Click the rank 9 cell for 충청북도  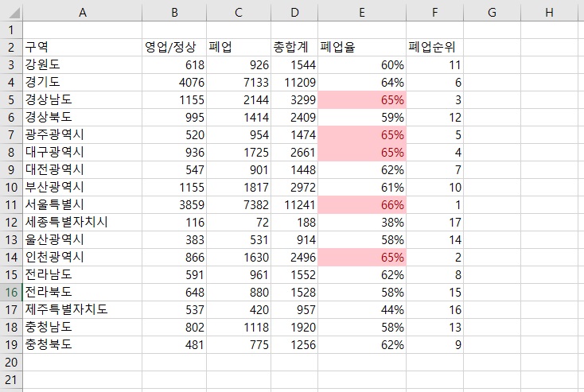click(435, 345)
